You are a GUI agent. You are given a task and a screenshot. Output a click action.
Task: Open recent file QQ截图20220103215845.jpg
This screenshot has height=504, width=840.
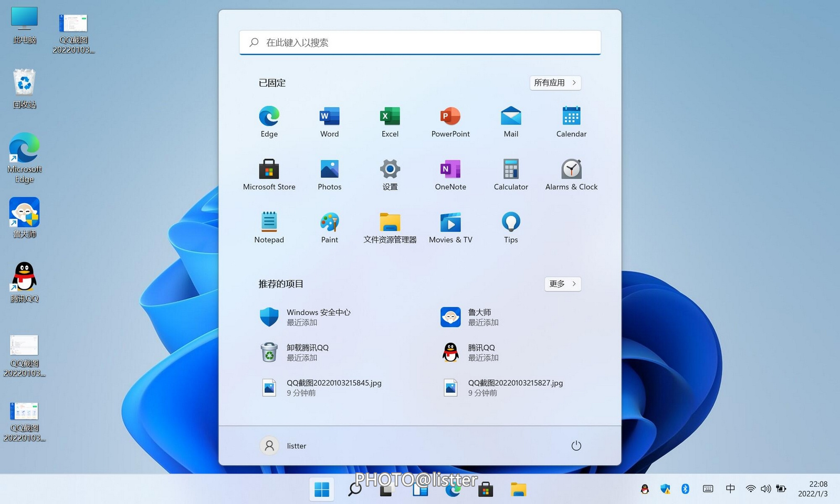[333, 387]
